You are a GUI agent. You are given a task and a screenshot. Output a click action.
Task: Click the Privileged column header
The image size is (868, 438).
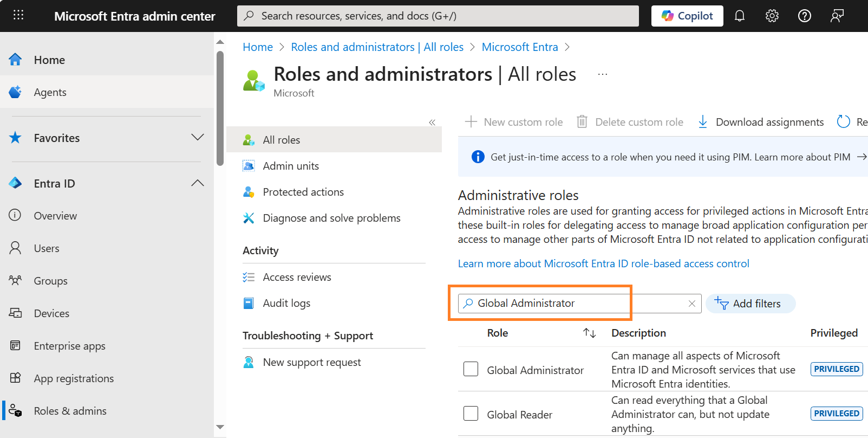[x=834, y=333]
